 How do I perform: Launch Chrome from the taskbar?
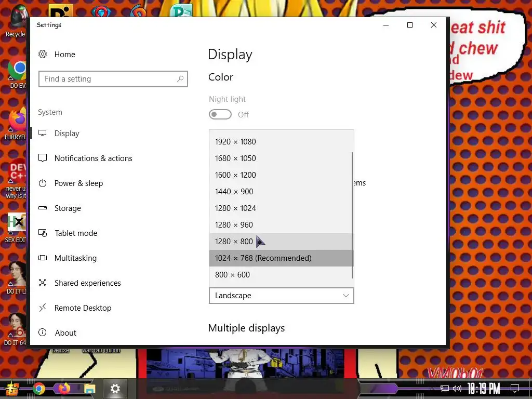[38, 389]
